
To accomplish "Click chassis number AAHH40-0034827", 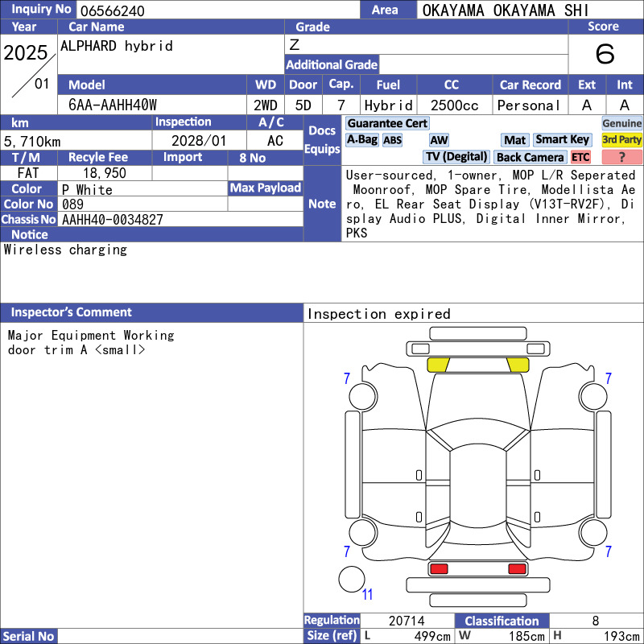I will pyautogui.click(x=112, y=219).
